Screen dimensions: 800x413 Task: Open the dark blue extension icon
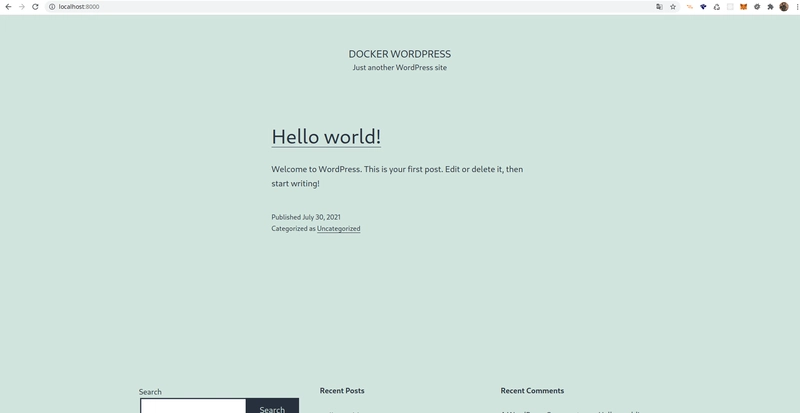pyautogui.click(x=703, y=7)
